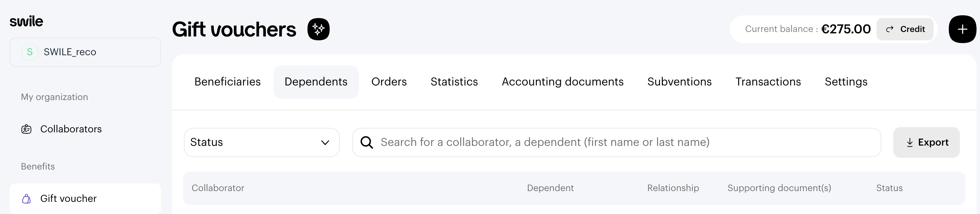
Task: Select the Subventions tab
Action: (679, 82)
